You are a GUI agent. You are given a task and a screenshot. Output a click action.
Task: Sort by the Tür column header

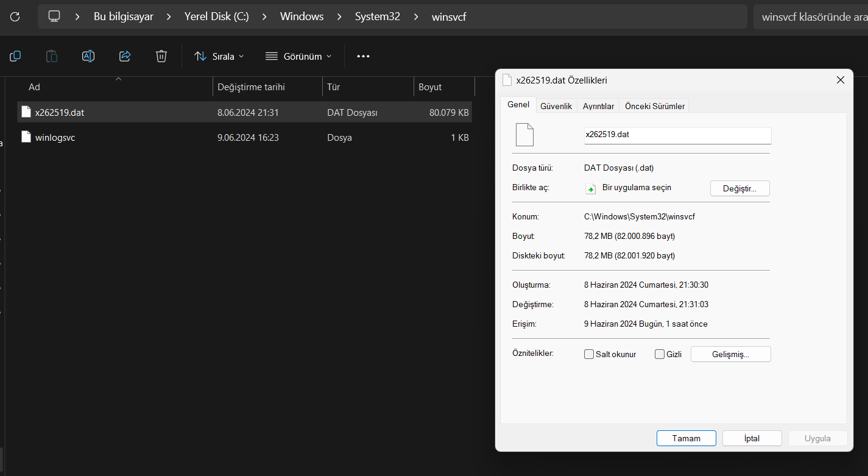coord(368,87)
